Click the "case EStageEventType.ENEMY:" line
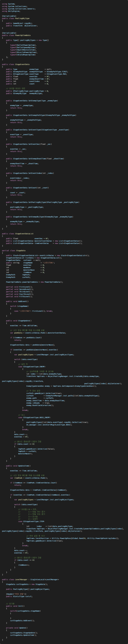 pyautogui.click(x=32, y=367)
